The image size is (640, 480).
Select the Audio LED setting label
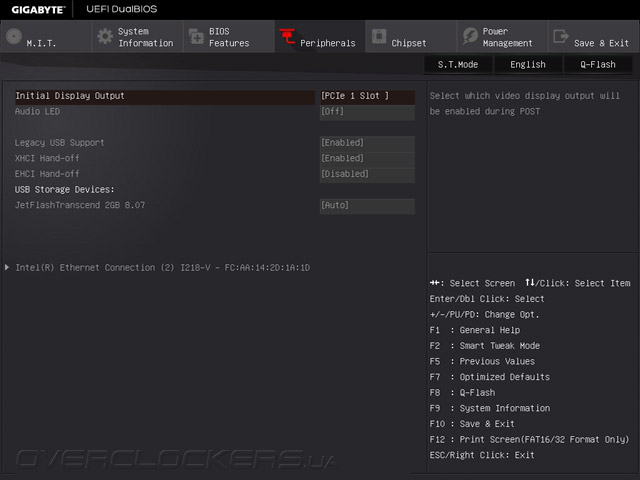pos(37,111)
